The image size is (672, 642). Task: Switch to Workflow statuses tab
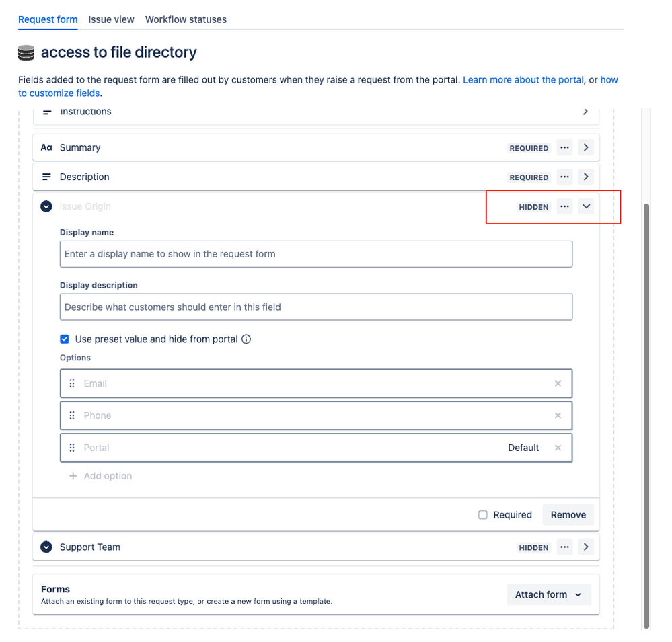[x=186, y=19]
